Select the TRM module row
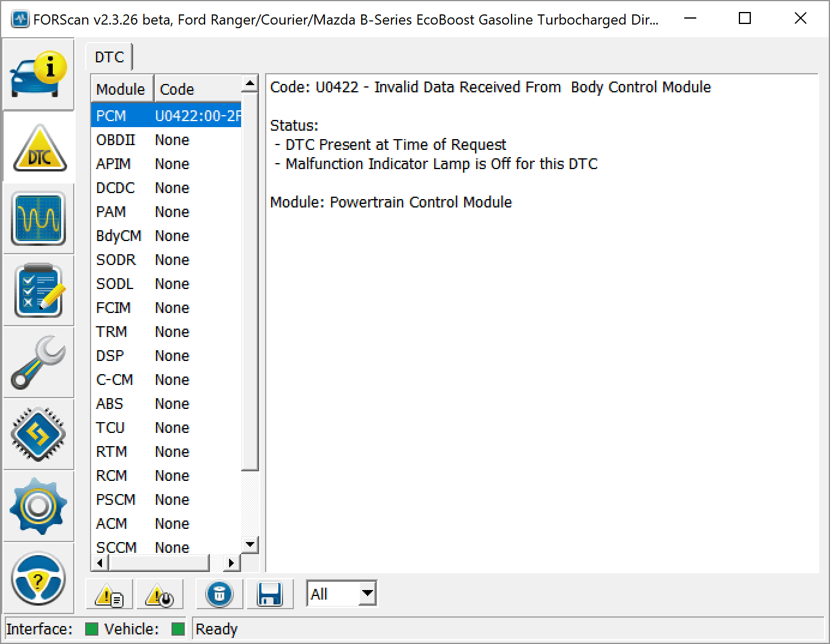The image size is (830, 644). coord(166,332)
